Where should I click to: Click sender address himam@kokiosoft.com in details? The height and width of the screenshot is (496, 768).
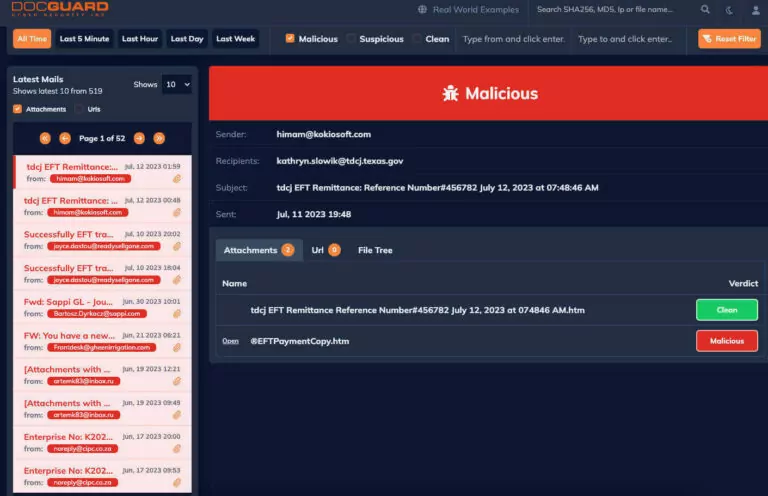[323, 134]
